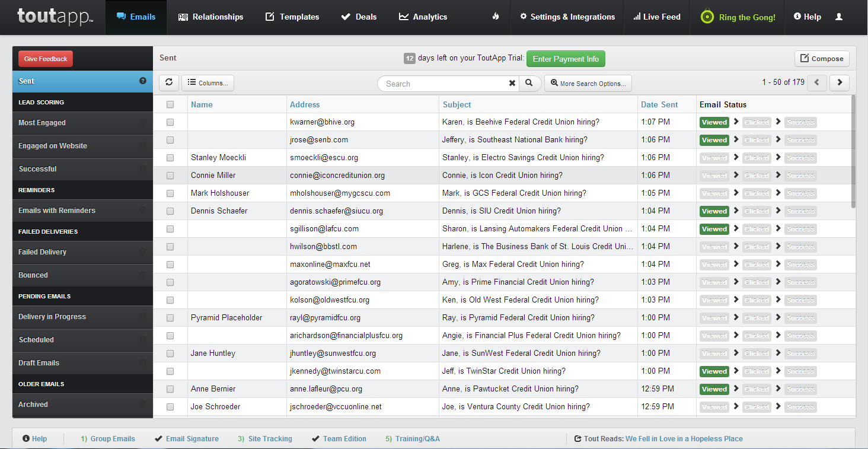
Task: Toggle the select-all checkbox in header
Action: [x=170, y=104]
